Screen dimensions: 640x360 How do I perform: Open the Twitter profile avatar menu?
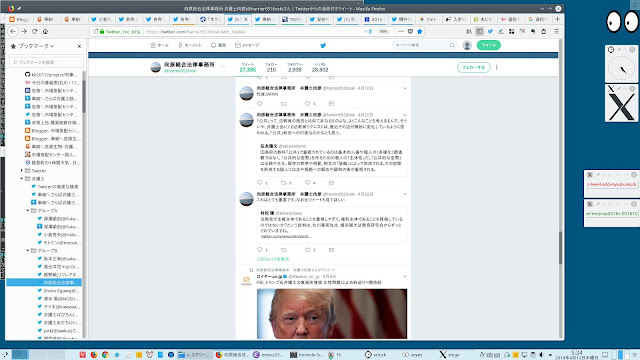click(x=467, y=45)
